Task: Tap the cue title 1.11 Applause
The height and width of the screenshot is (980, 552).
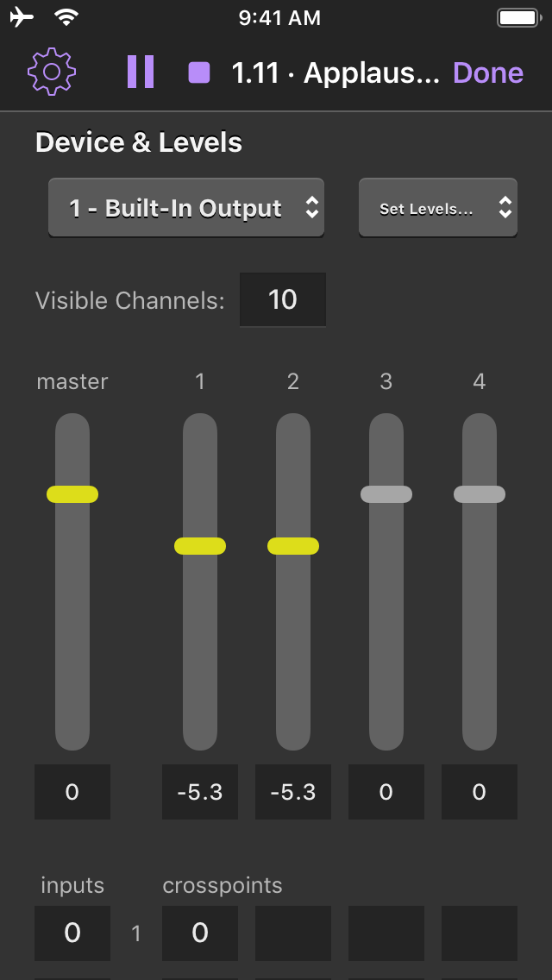Action: coord(336,73)
